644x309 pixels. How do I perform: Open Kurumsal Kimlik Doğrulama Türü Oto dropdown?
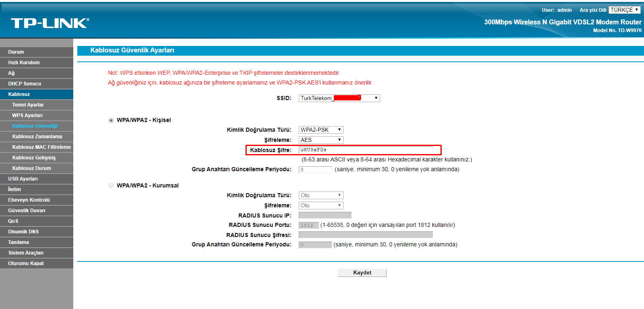(321, 195)
